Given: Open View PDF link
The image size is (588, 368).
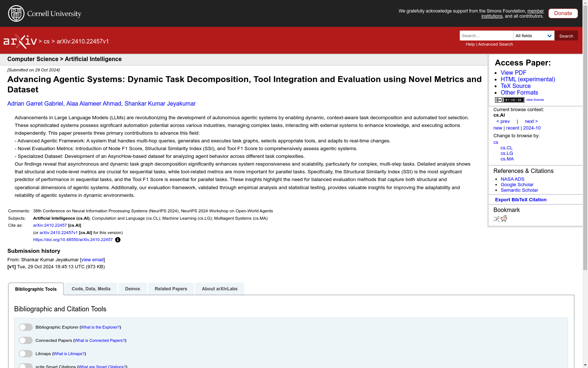Looking at the screenshot, I should click(x=513, y=73).
